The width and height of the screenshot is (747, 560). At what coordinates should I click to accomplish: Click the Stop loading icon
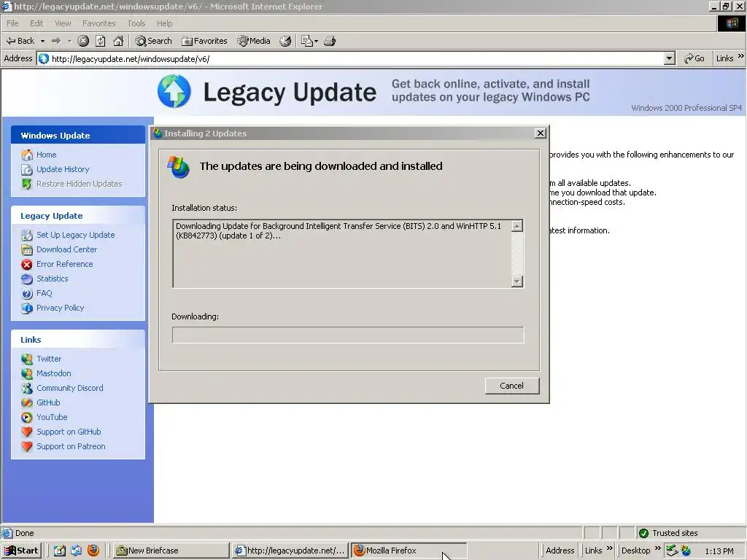(x=83, y=41)
